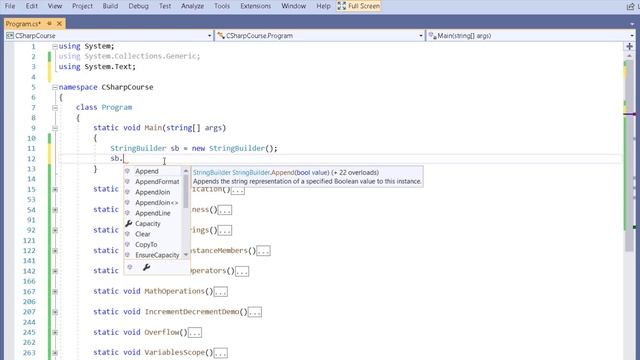Viewport: 640px width, 360px height.
Task: Click line number 12 in the margin
Action: coord(31,159)
